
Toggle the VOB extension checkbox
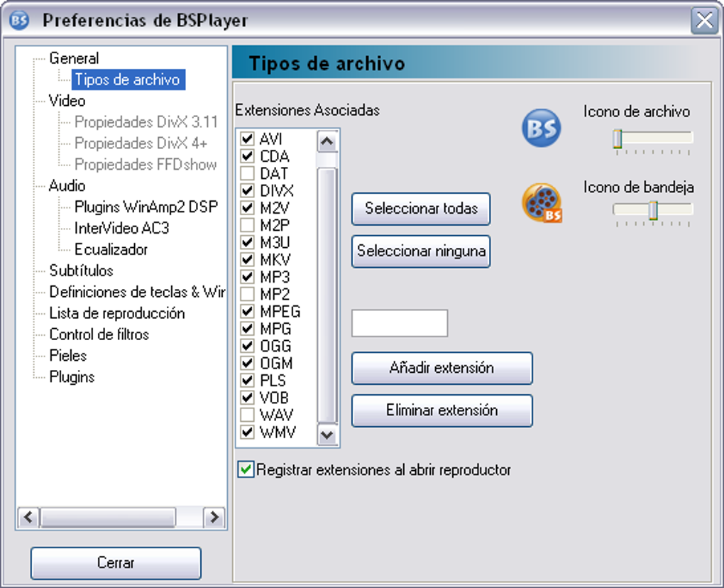[x=247, y=397]
